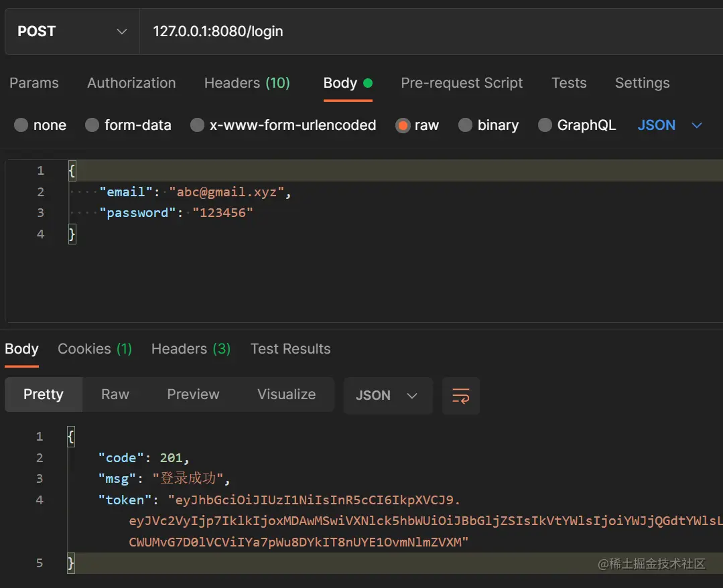
Task: Click the "登录成功" message value
Action: click(188, 478)
